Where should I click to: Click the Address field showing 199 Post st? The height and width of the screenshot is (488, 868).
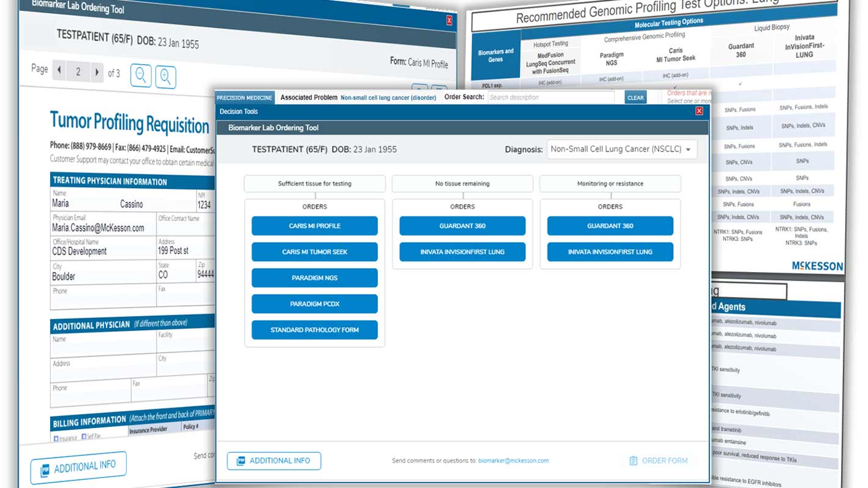click(x=186, y=246)
